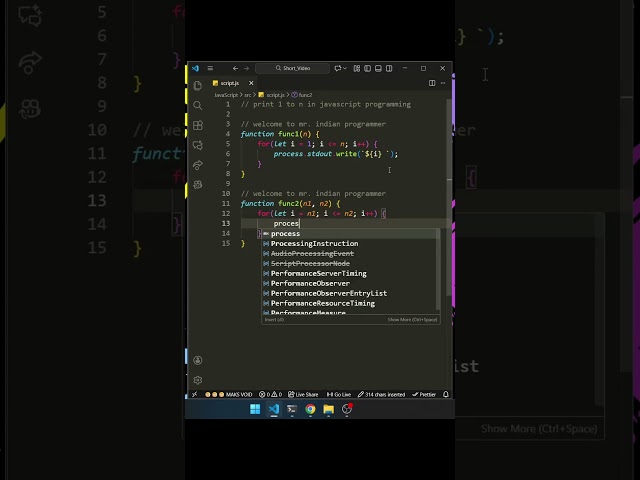Open the Explorer view in activity bar
The height and width of the screenshot is (480, 640).
pos(198,85)
